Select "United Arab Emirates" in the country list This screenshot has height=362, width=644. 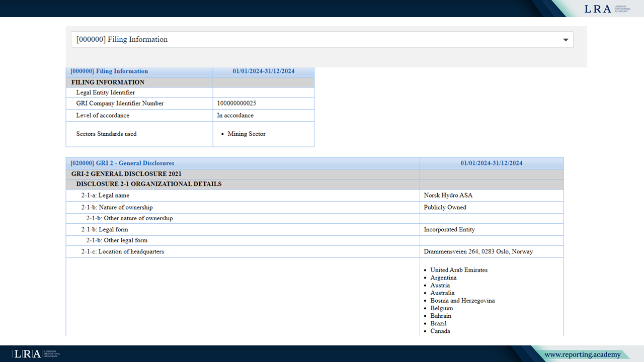[459, 270]
